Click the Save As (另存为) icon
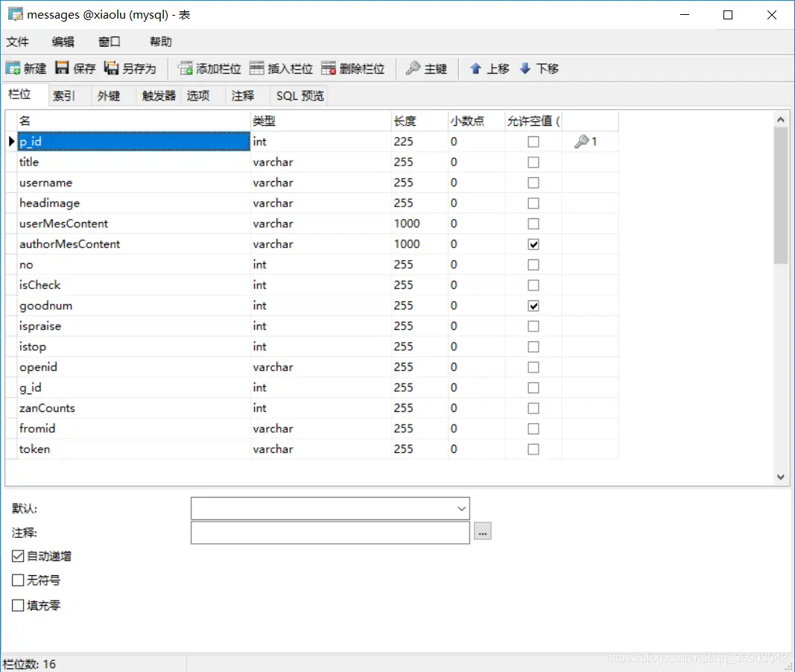Viewport: 795px width, 672px height. (x=111, y=68)
